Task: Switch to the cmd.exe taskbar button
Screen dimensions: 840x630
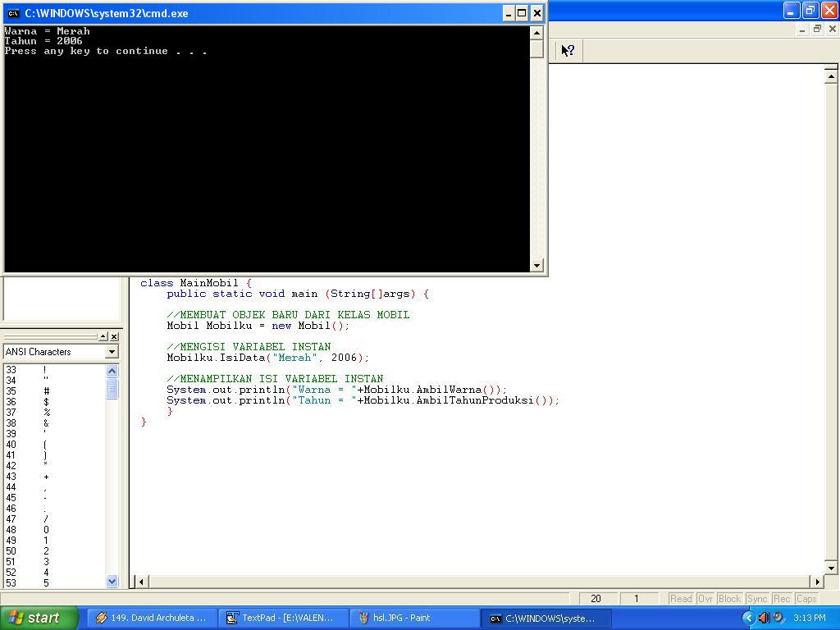Action: (x=546, y=619)
